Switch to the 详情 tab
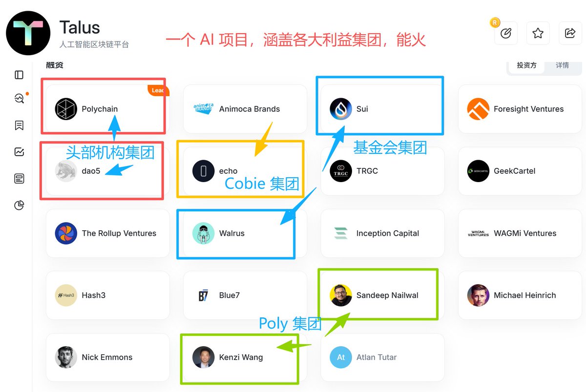The image size is (586, 392). (562, 65)
